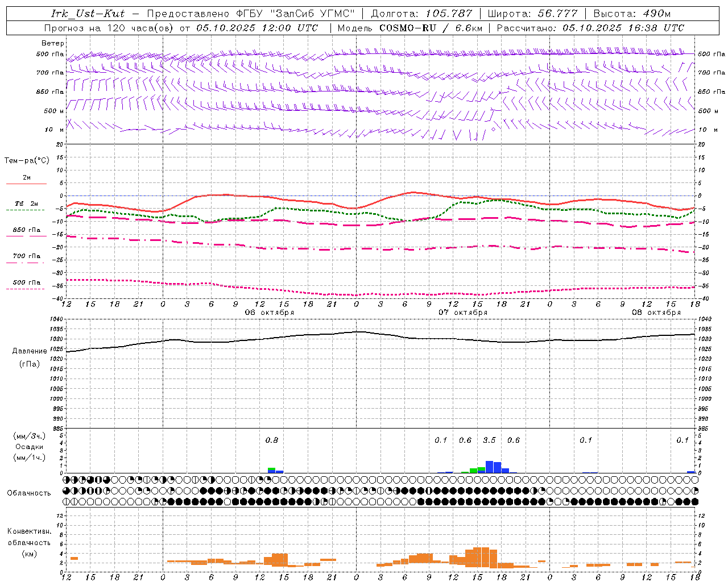Select forecast start 05.10.2025 12:00 UTC
Viewport: 728px width, 582px height.
coord(257,28)
